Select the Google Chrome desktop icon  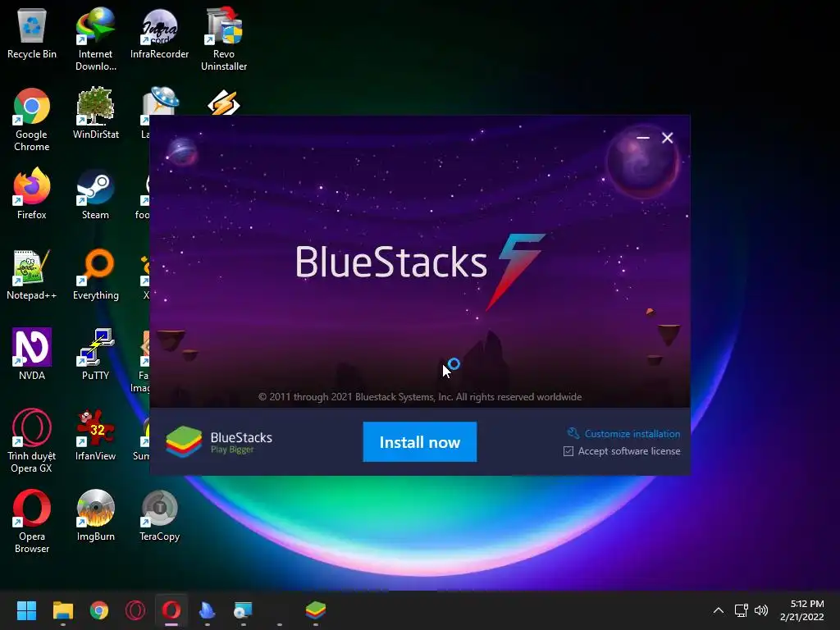point(32,120)
